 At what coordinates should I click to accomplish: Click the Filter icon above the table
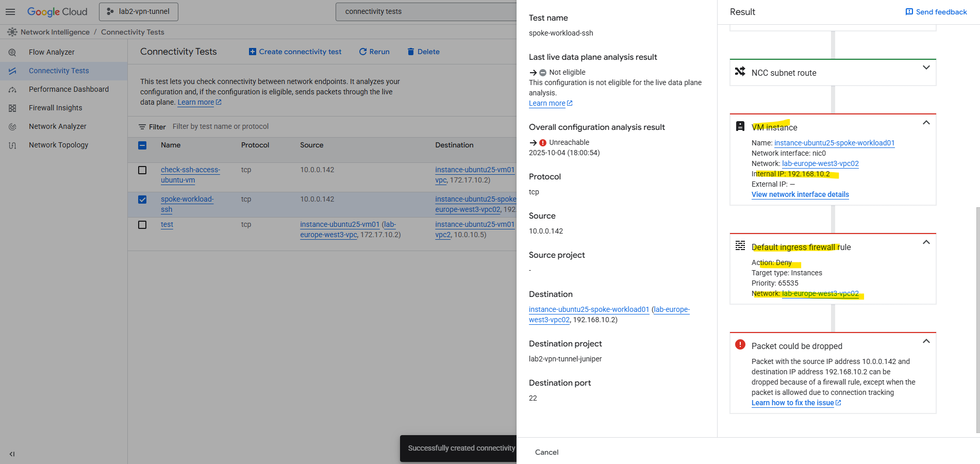pos(142,127)
